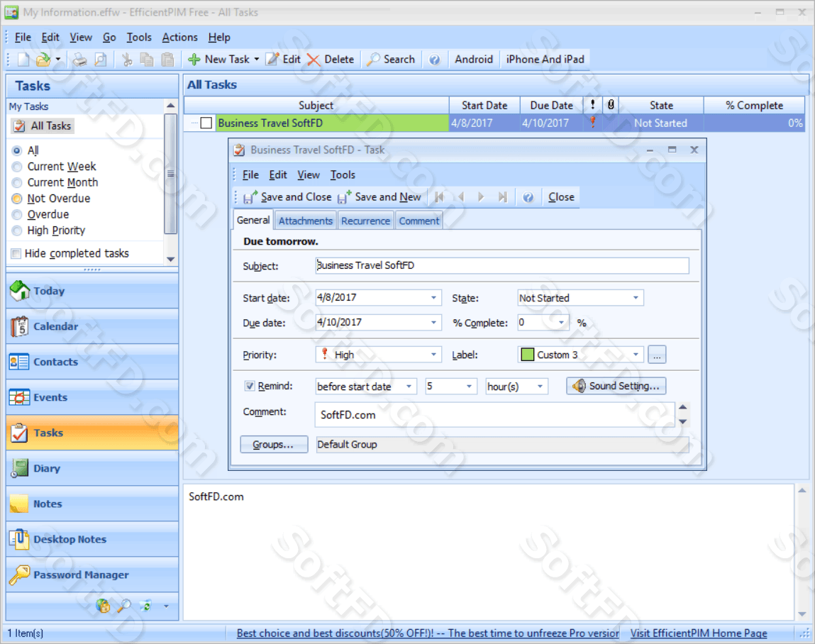Click the main toolbar Help question icon
This screenshot has height=644, width=815.
point(434,60)
